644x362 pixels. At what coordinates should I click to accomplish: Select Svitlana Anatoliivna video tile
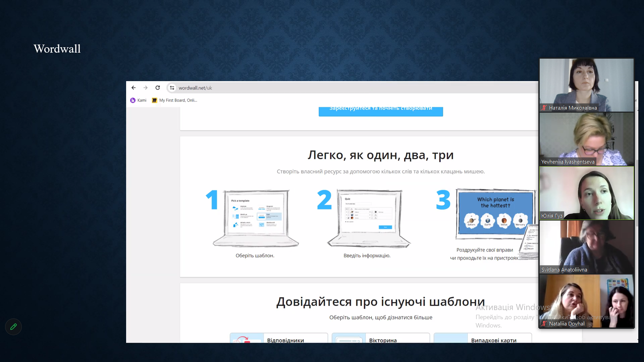tap(587, 247)
